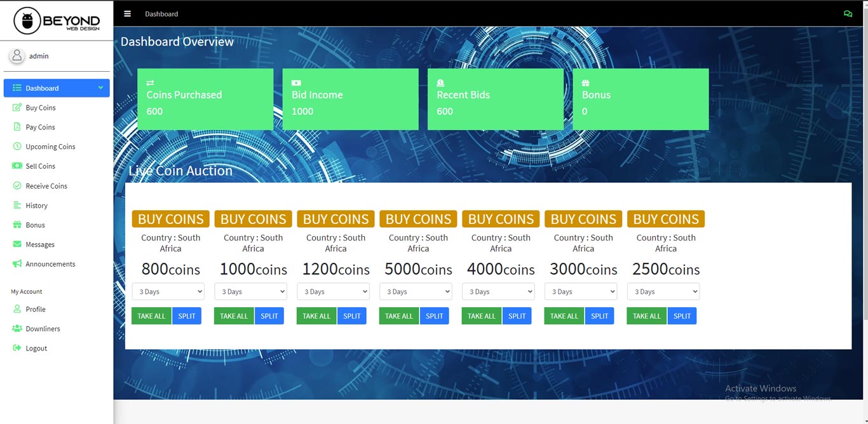
Task: Open Sell Coins in the sidebar
Action: point(40,166)
